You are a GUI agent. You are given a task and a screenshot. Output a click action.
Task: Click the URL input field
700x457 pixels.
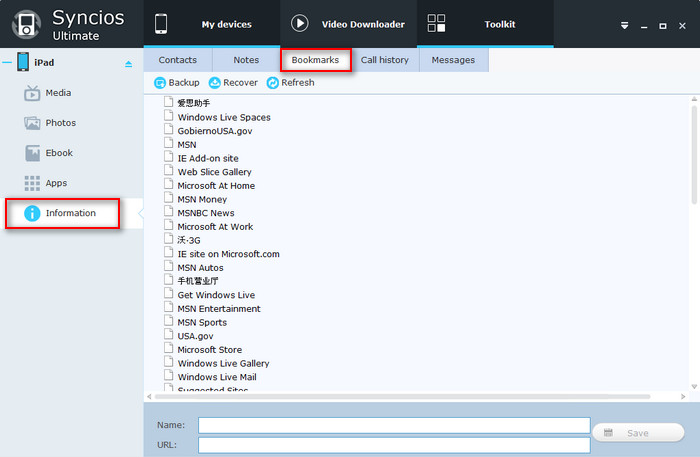tap(394, 445)
